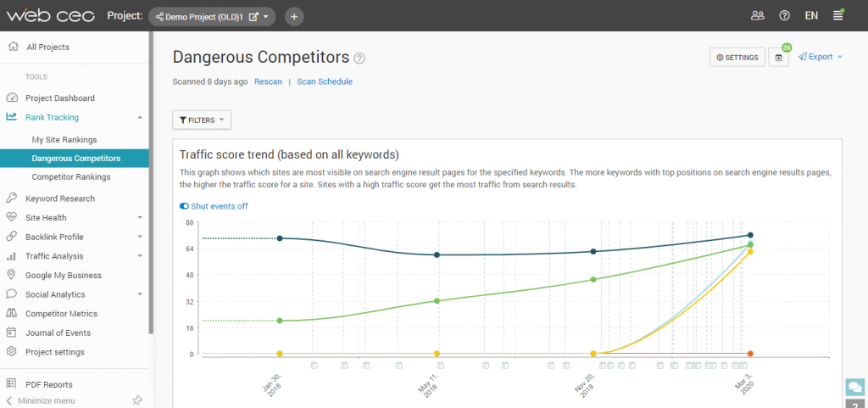Open Project Dashboard in sidebar
The height and width of the screenshot is (408, 868).
coord(60,98)
